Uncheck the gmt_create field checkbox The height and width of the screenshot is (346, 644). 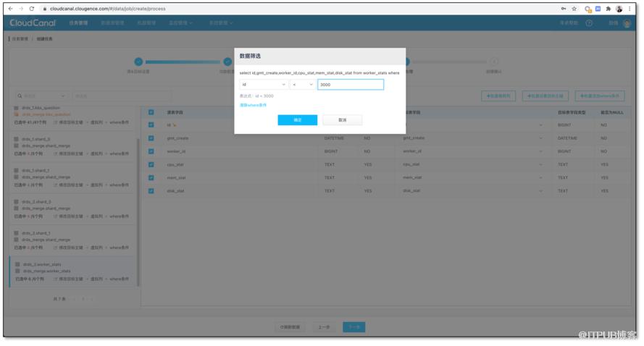point(151,138)
